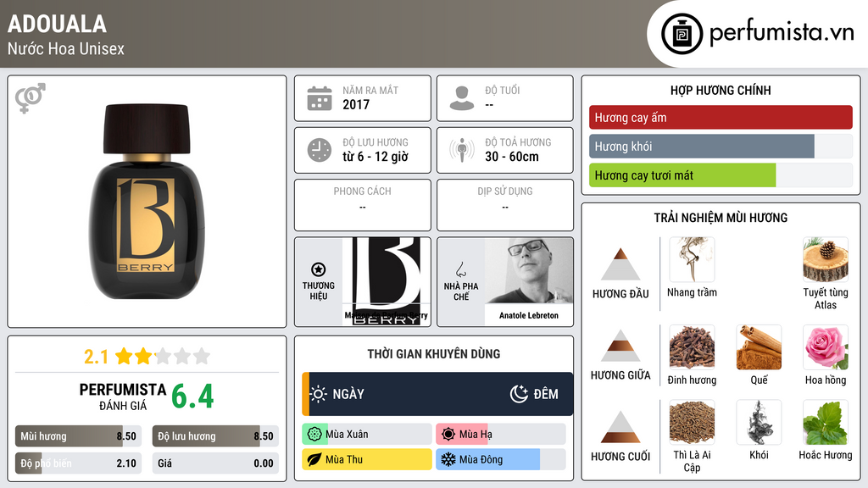Click the Phong cách style card
The width and height of the screenshot is (868, 488).
coord(363,205)
